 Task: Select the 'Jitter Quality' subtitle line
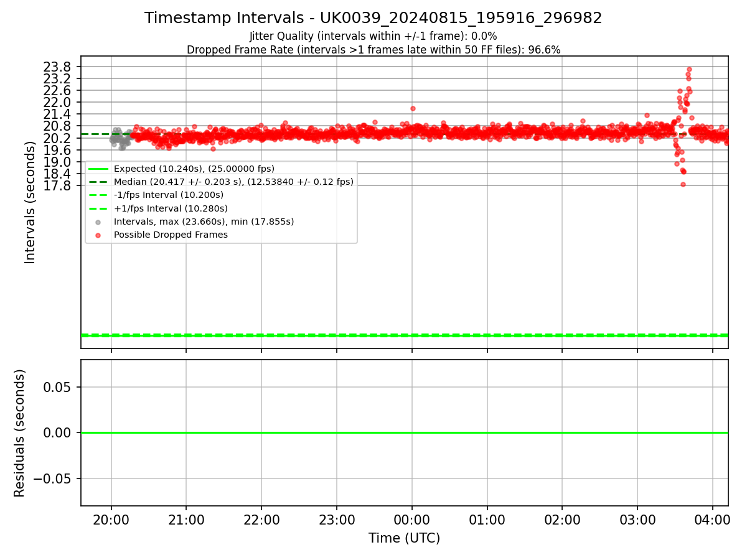point(374,37)
